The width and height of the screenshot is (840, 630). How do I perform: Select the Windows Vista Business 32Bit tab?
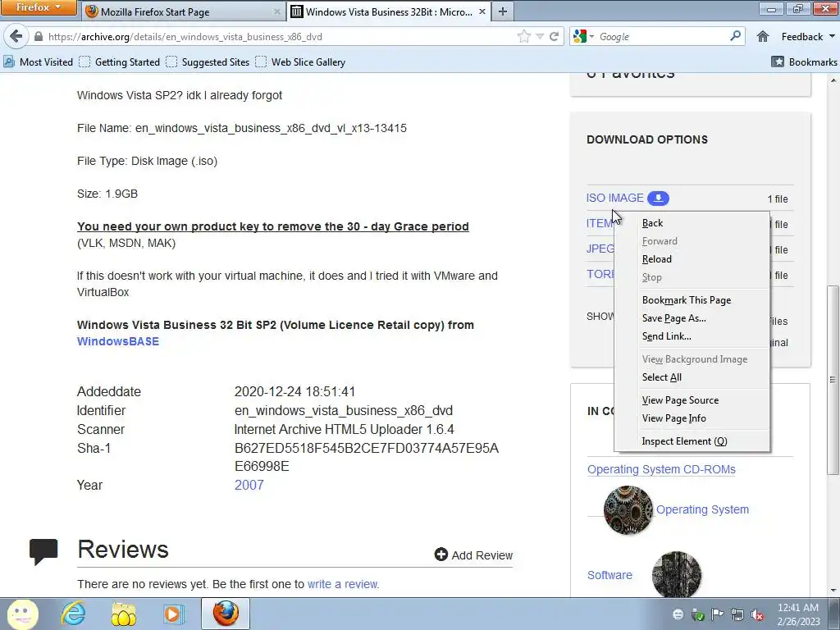click(x=389, y=11)
